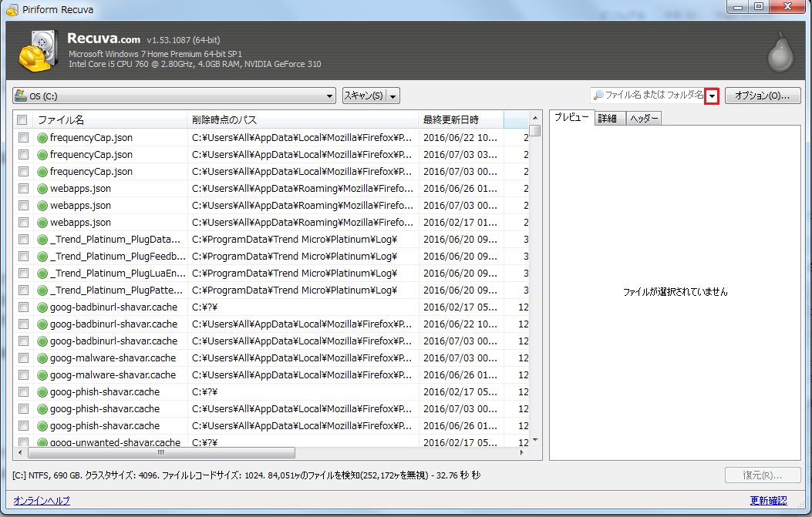Screen dimensions: 812x517
Task: Check the _Trend_Platinum_PlugData row checkbox
Action: (23, 240)
